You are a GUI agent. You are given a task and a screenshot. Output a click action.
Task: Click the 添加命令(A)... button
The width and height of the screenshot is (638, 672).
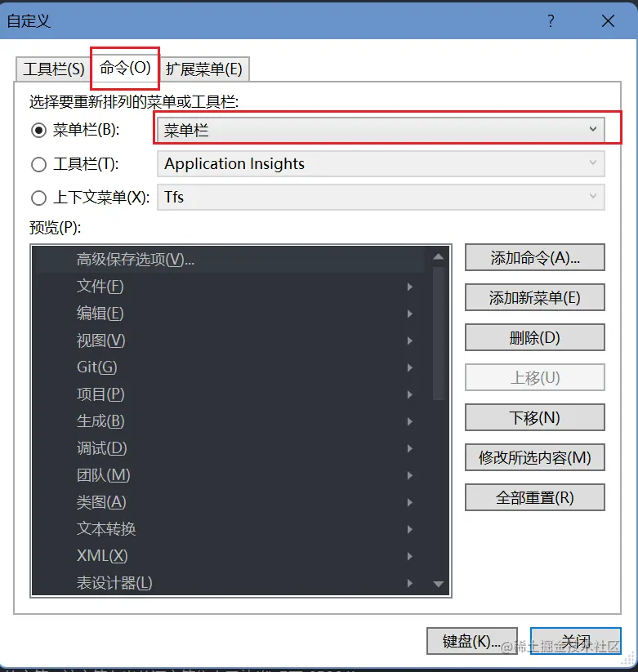[535, 257]
